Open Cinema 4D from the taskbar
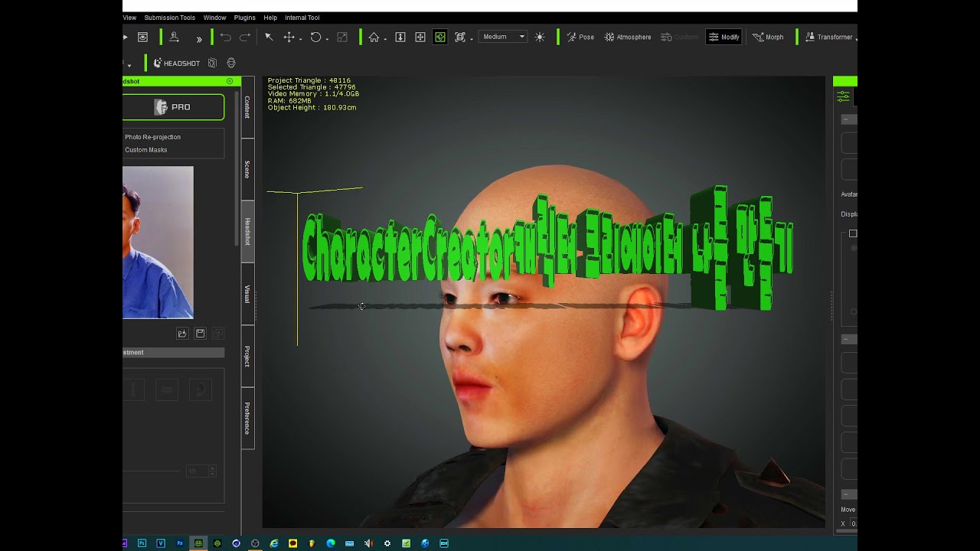Image resolution: width=980 pixels, height=551 pixels. 236,543
